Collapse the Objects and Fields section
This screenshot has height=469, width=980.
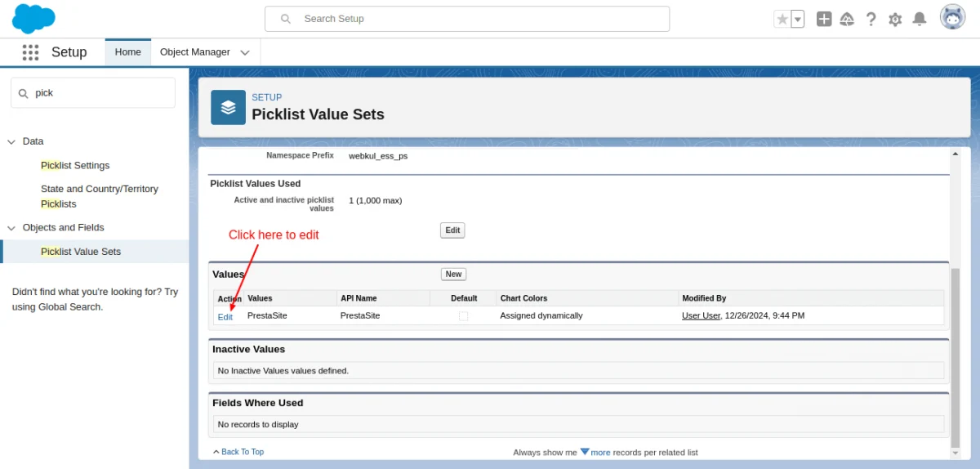coord(11,228)
